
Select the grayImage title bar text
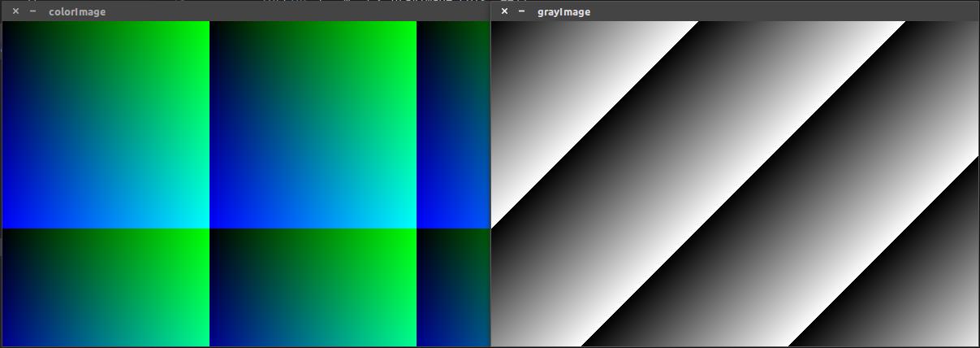(563, 12)
